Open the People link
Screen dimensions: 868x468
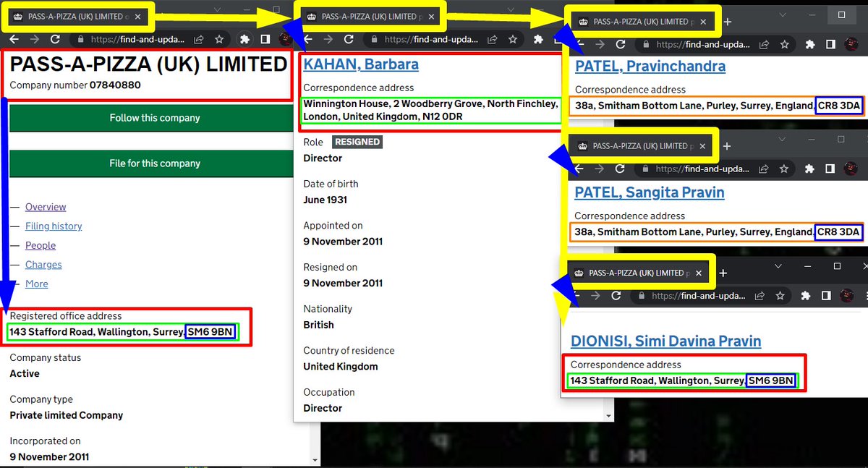pyautogui.click(x=41, y=246)
